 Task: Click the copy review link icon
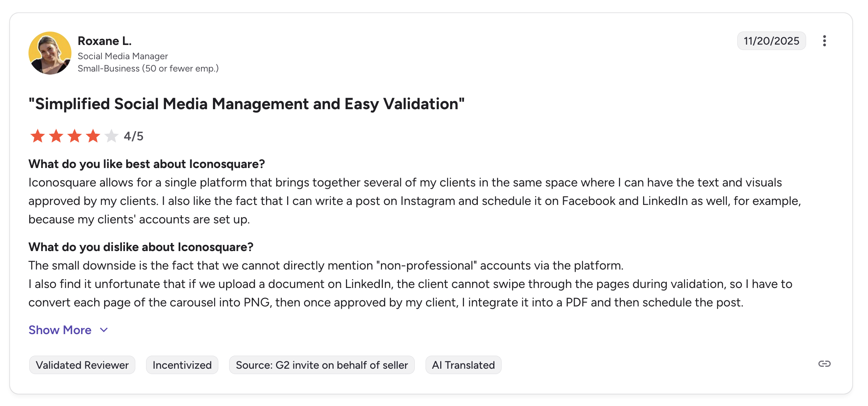point(825,363)
